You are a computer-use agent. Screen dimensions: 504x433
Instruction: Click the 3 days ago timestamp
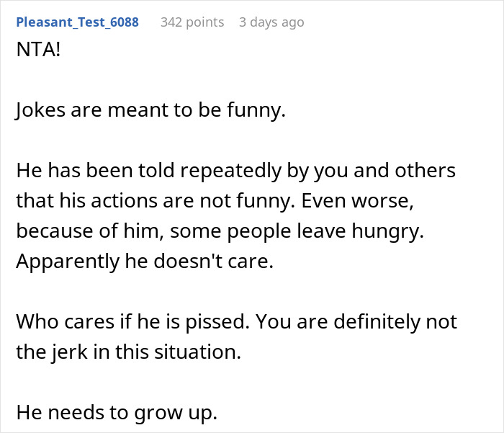pos(271,22)
